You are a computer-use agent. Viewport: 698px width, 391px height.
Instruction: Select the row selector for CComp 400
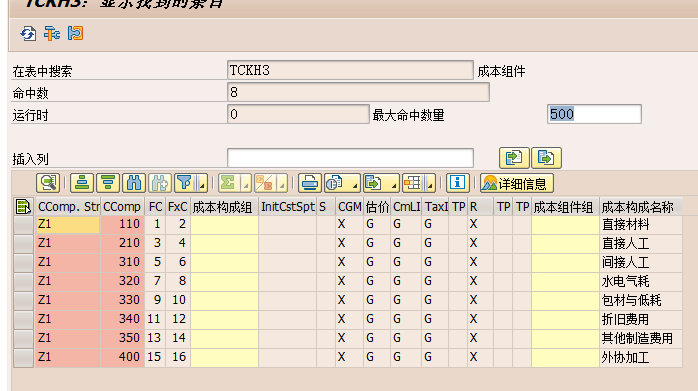(x=23, y=357)
